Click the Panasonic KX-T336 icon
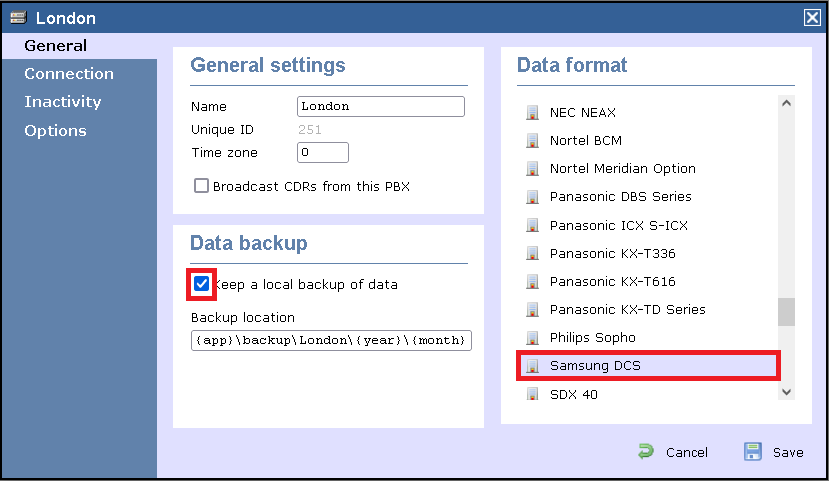Screen dimensions: 829x481 pos(532,254)
